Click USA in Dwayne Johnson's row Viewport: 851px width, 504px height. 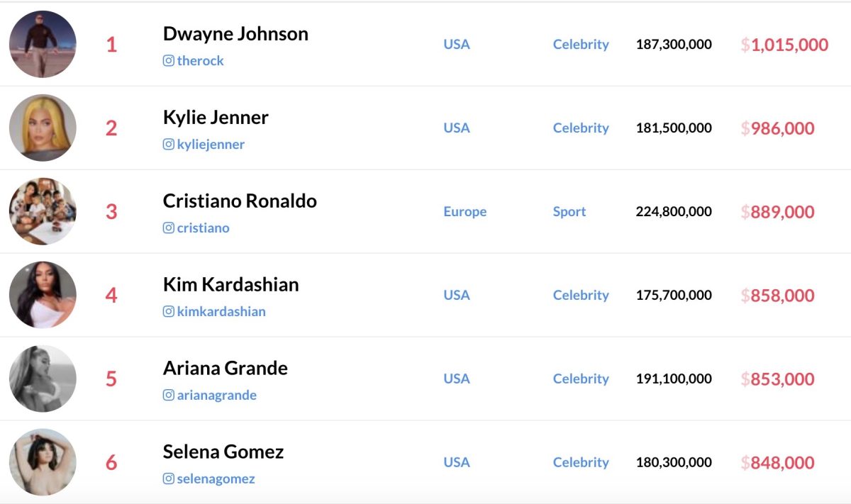(457, 44)
